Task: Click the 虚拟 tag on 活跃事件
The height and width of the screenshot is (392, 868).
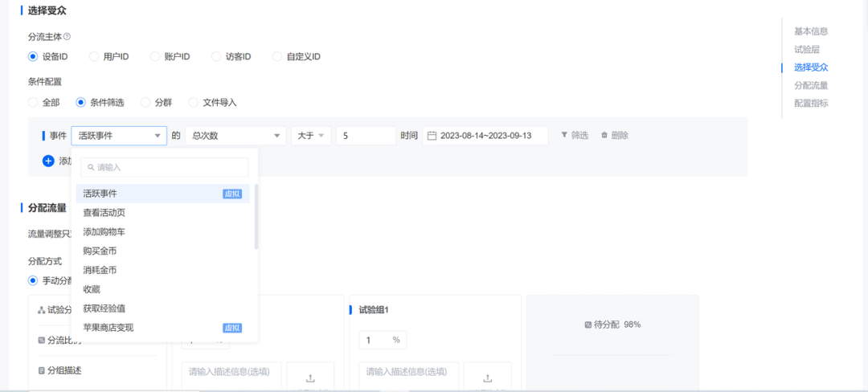Action: (x=232, y=194)
